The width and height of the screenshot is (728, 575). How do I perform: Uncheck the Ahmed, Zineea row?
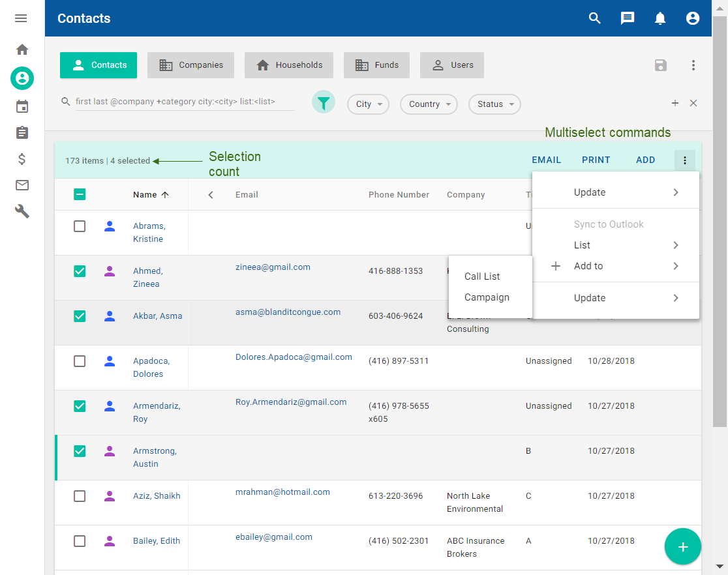coord(80,271)
